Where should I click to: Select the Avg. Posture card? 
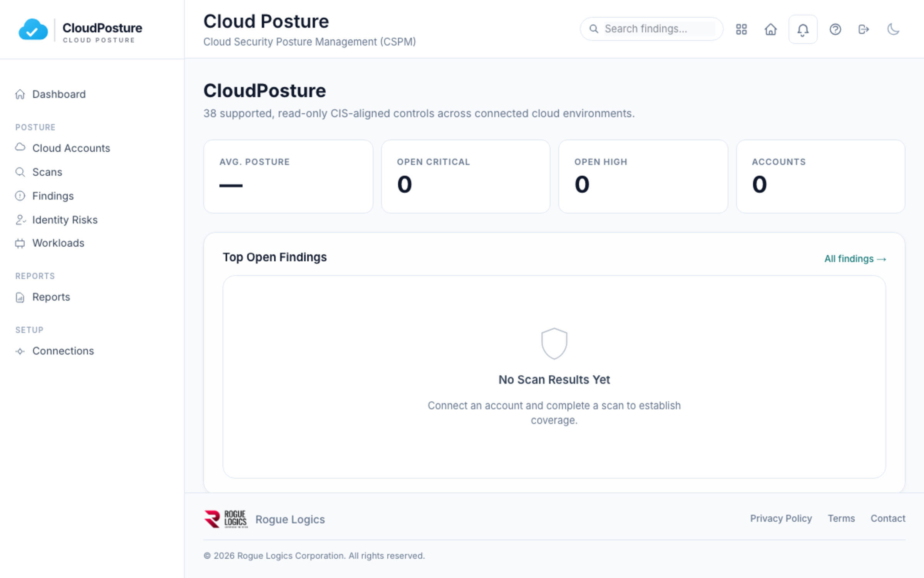(x=288, y=176)
